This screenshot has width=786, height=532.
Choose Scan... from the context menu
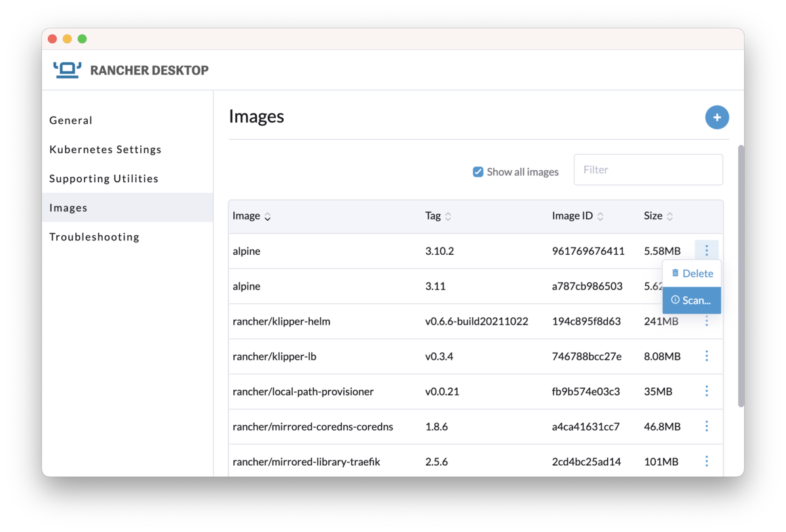pyautogui.click(x=692, y=300)
